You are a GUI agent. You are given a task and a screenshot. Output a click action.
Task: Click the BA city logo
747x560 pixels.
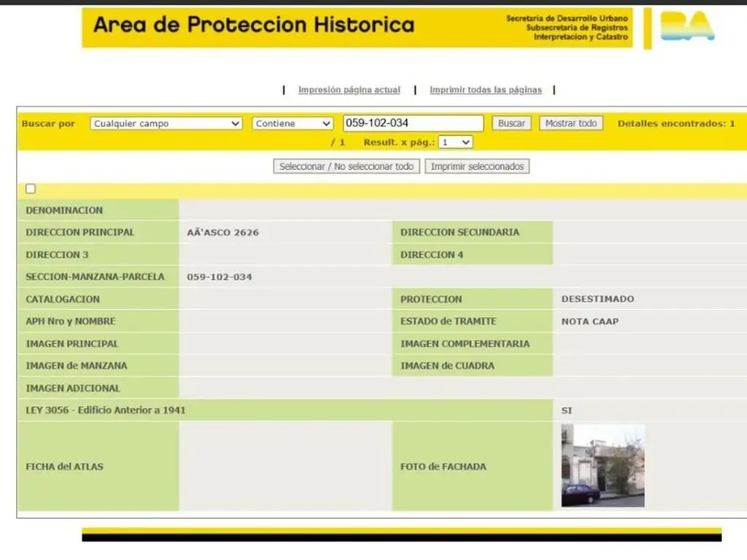(x=687, y=26)
